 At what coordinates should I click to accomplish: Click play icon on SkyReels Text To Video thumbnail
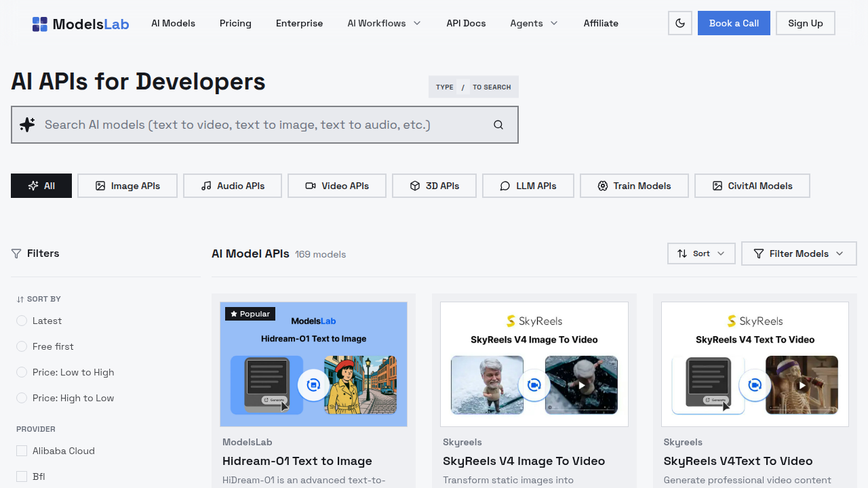tap(802, 385)
